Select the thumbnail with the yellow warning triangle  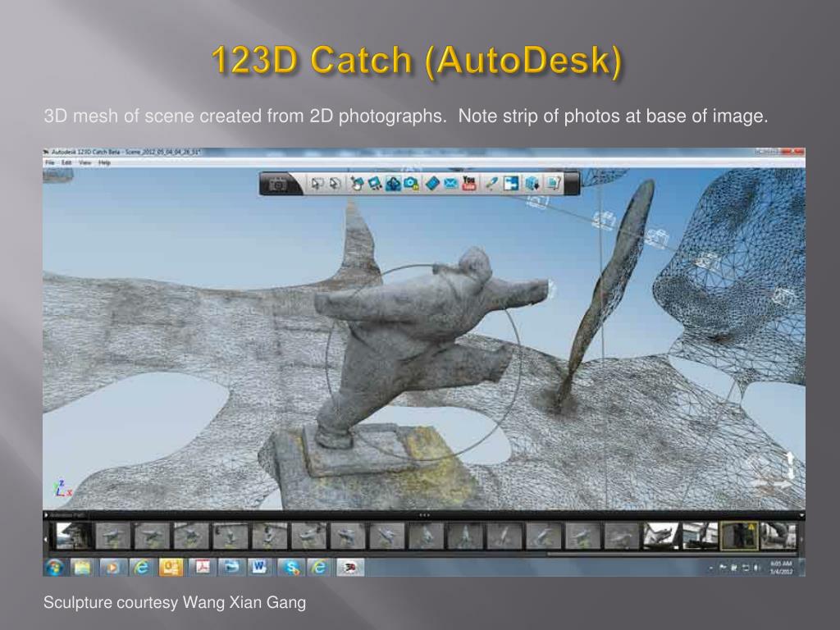tap(739, 536)
